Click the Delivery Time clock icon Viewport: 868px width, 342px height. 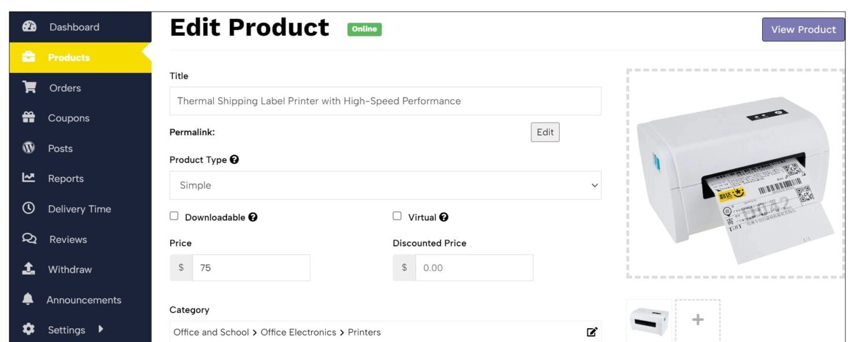[28, 208]
